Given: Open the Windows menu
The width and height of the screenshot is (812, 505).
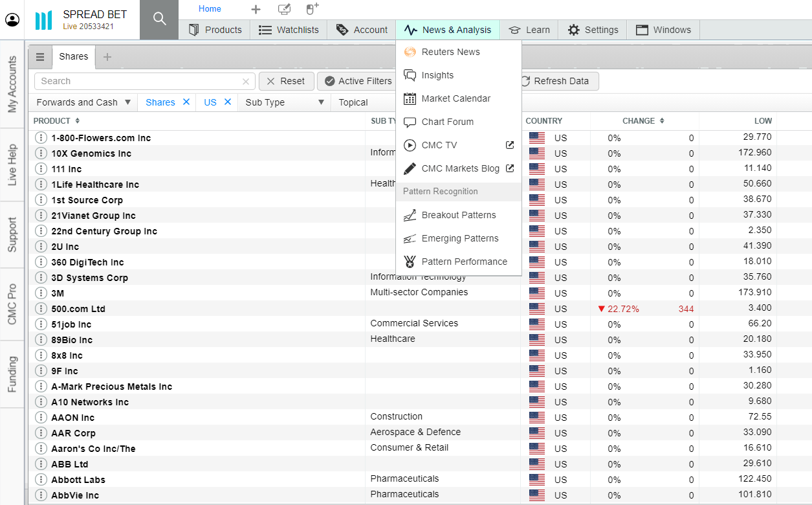Looking at the screenshot, I should tap(663, 30).
